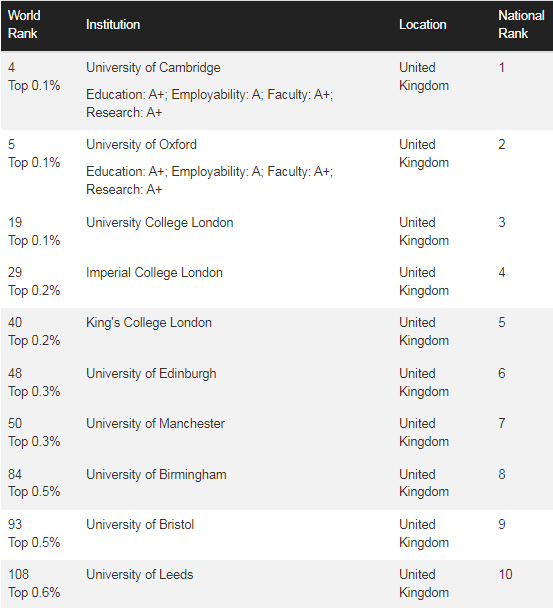Select University College London
The width and height of the screenshot is (553, 608).
(x=160, y=223)
